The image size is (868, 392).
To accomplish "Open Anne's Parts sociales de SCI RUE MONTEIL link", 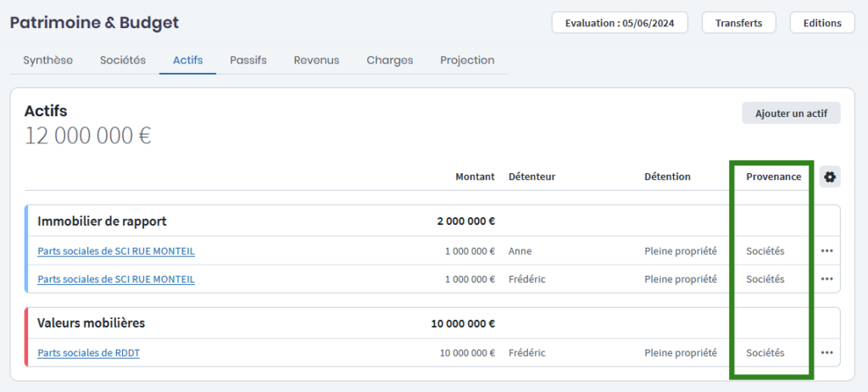I will coord(116,251).
